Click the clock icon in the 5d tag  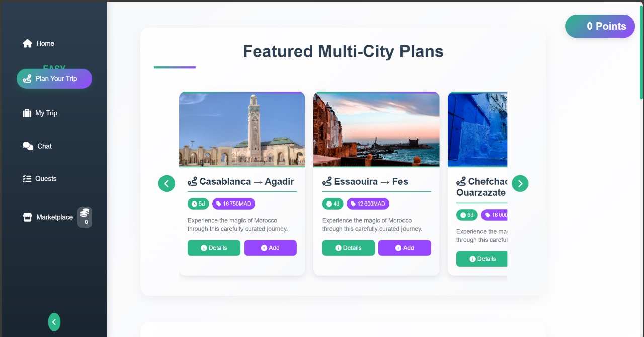194,204
